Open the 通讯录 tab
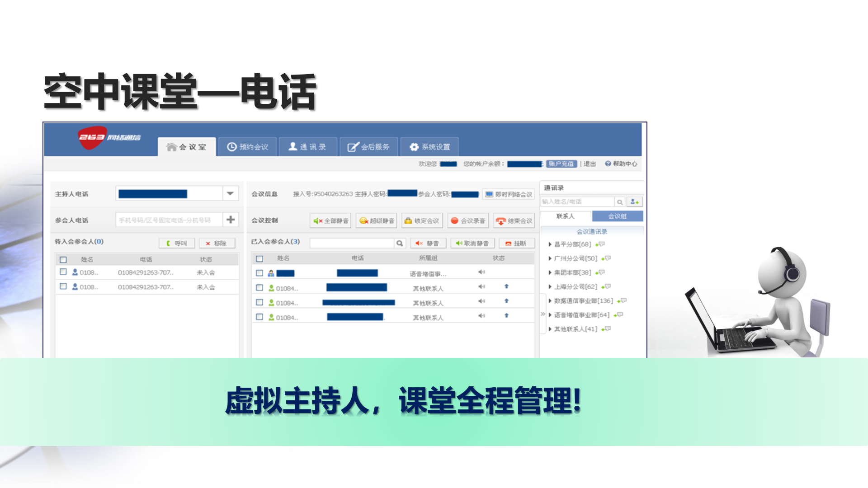The width and height of the screenshot is (868, 488). [308, 146]
